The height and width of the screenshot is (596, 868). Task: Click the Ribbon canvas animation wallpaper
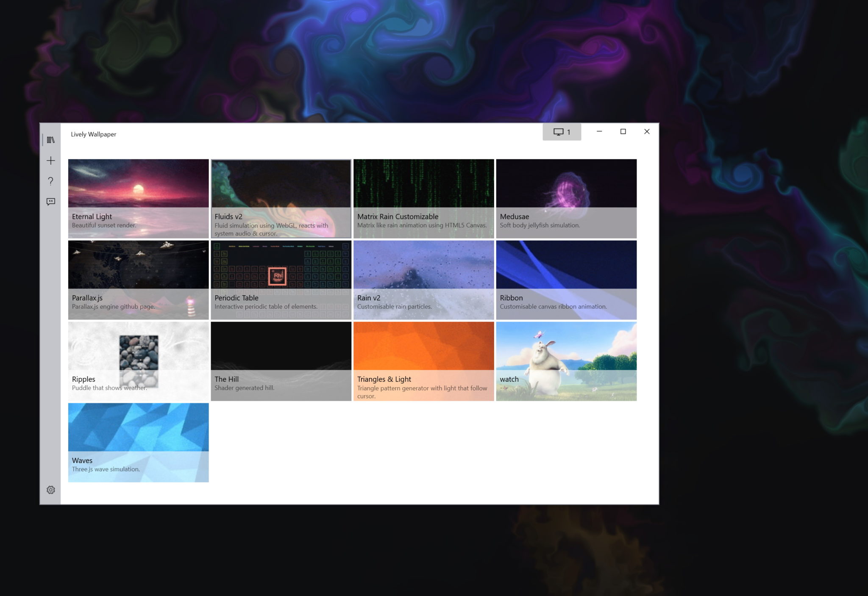pyautogui.click(x=565, y=279)
